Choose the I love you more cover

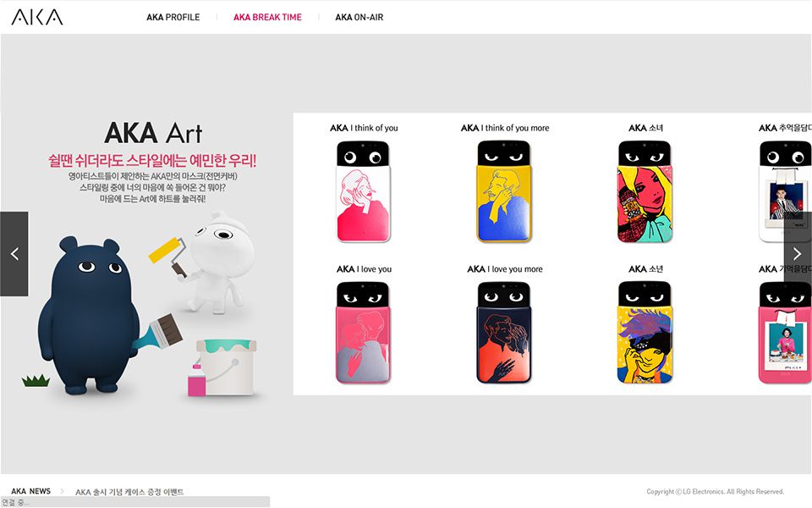click(504, 333)
